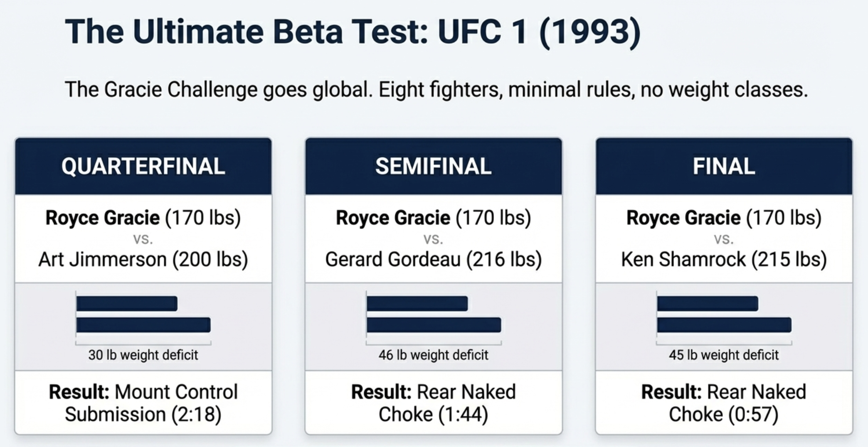Select Art Jimmerson (200 lbs) name
The height and width of the screenshot is (447, 868).
click(x=143, y=260)
